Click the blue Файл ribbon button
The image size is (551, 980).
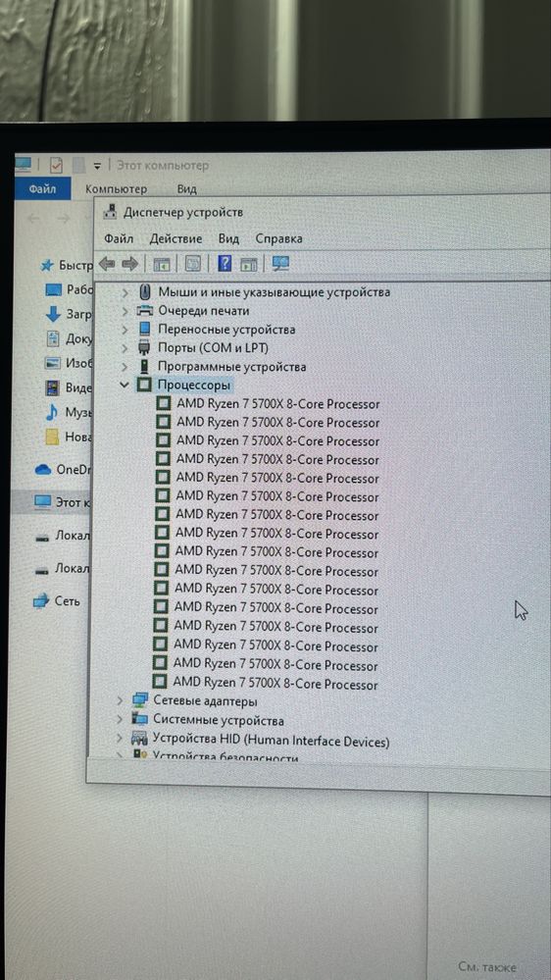pos(43,188)
